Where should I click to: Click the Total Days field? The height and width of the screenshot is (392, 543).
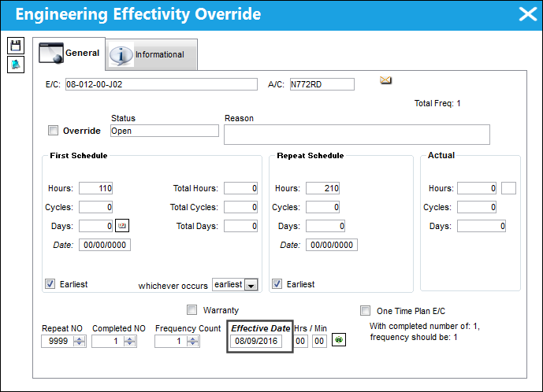click(240, 226)
